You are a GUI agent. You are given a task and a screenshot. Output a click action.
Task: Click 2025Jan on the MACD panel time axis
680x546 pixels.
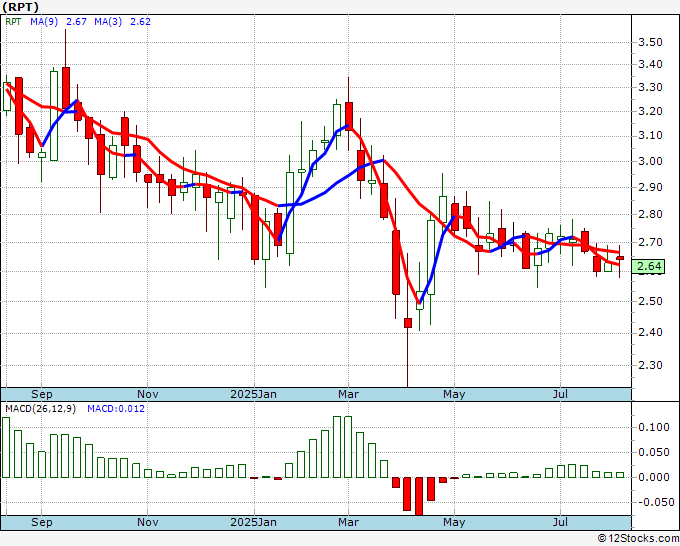click(253, 522)
